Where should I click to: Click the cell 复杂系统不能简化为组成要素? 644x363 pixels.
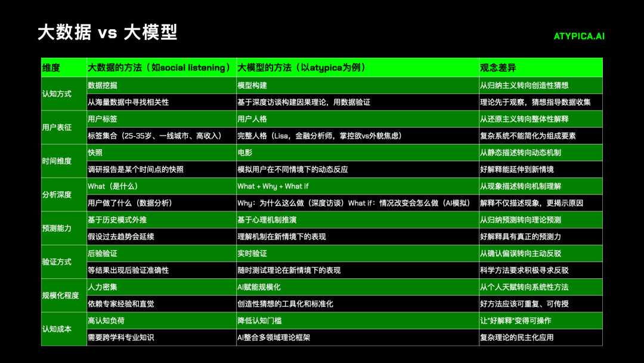[x=540, y=136]
